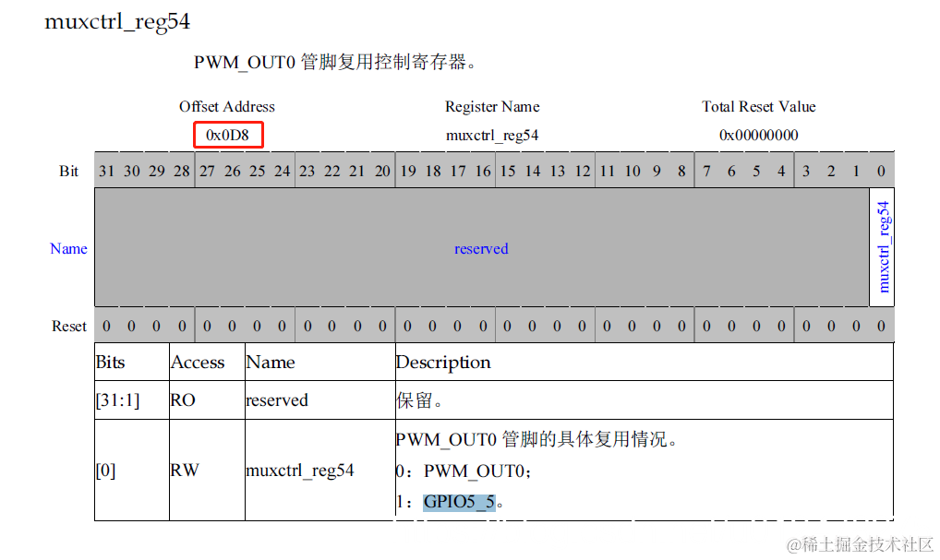940x560 pixels.
Task: Click the blue Name row label
Action: [68, 248]
